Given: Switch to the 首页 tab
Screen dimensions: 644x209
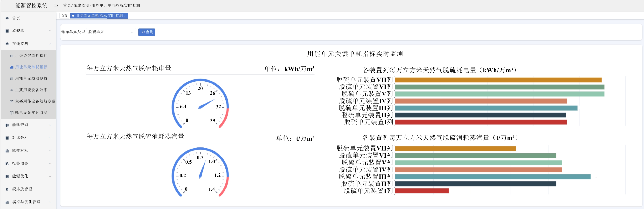Looking at the screenshot, I should (x=64, y=16).
